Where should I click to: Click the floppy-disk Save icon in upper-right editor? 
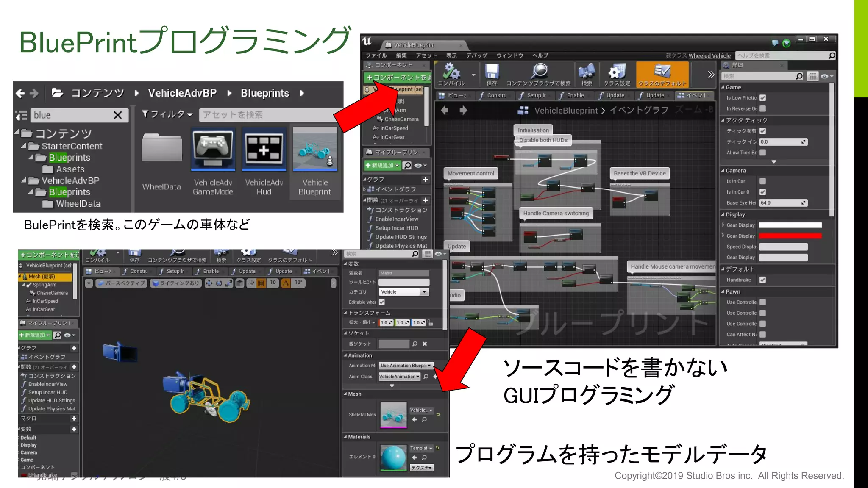(492, 71)
